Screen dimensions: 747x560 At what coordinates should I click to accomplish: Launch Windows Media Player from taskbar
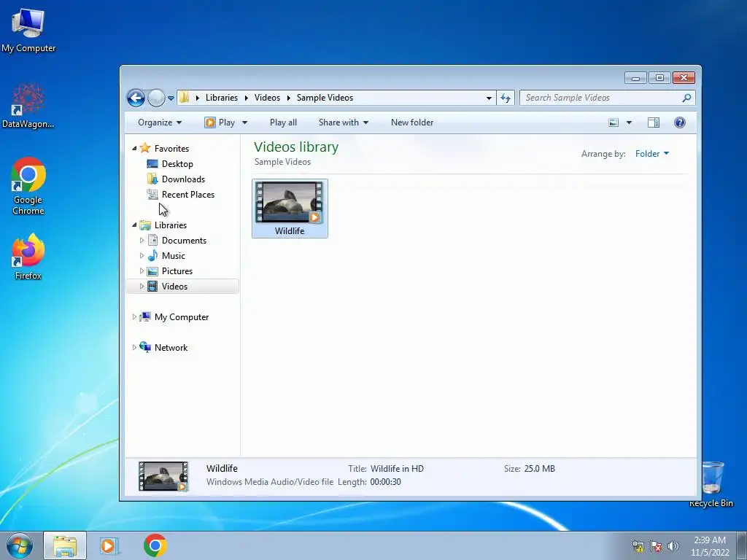coord(109,545)
